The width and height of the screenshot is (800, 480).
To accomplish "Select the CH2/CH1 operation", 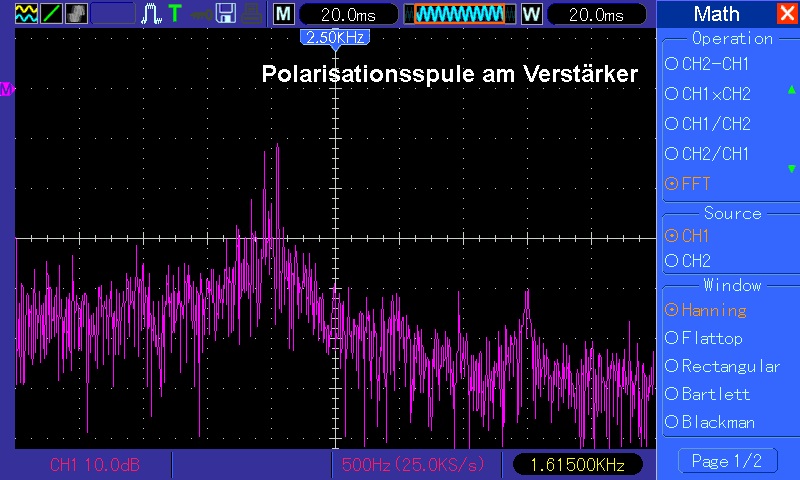I will point(707,154).
